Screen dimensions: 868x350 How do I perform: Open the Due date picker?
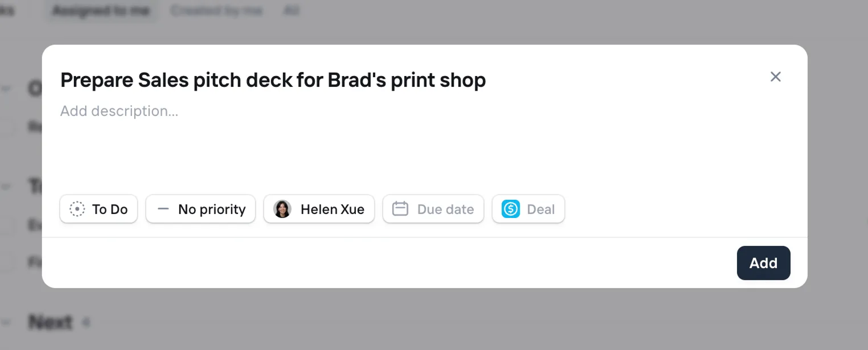point(433,209)
